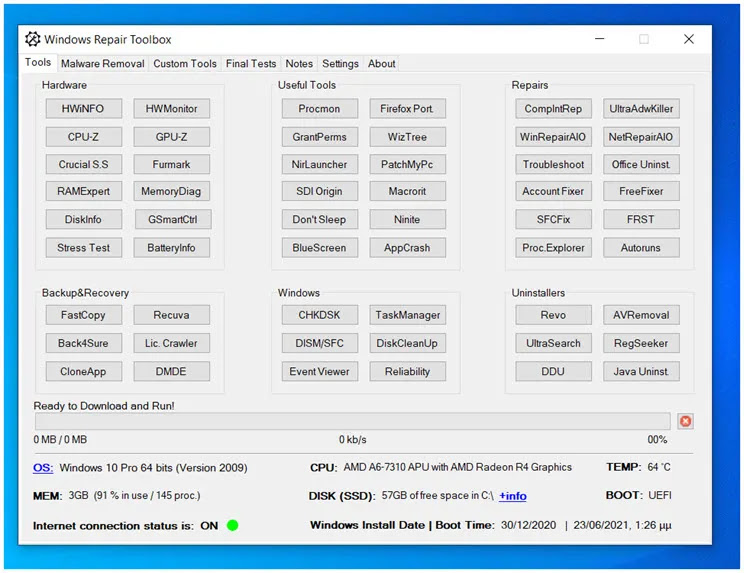The width and height of the screenshot is (744, 573).
Task: Click the download progress bar
Action: pyautogui.click(x=353, y=421)
